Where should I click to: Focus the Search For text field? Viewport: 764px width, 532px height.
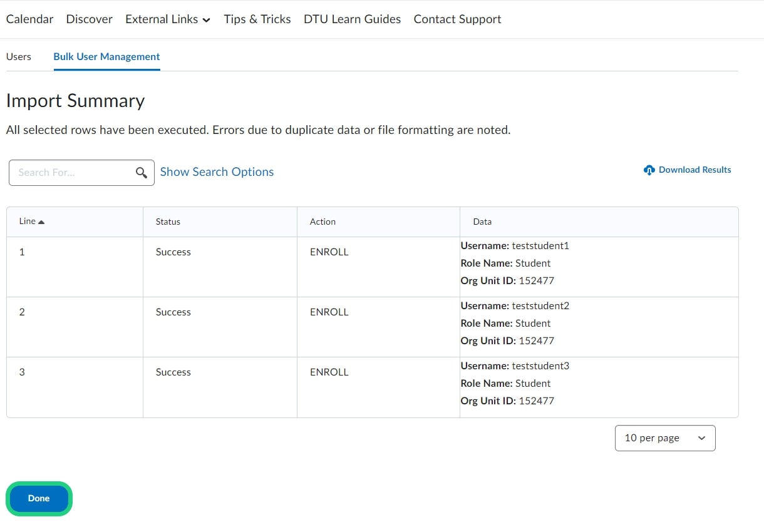point(72,173)
